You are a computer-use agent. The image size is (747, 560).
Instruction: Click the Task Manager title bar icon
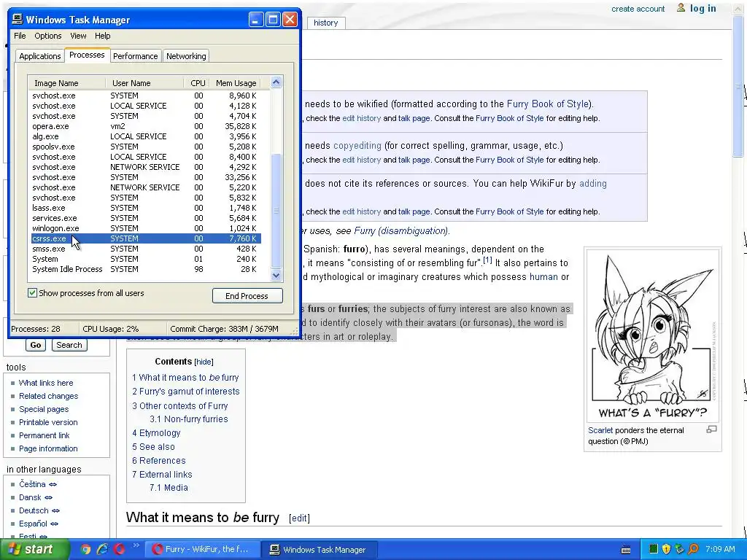(x=18, y=20)
